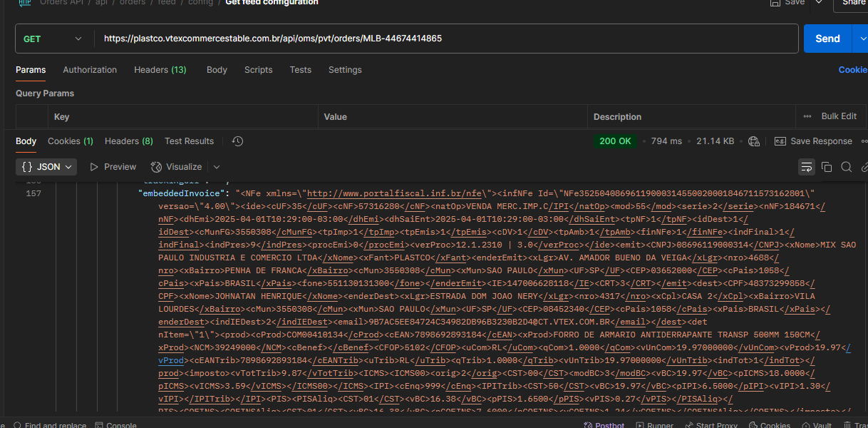Click the Save Response button
The height and width of the screenshot is (428, 868).
813,141
